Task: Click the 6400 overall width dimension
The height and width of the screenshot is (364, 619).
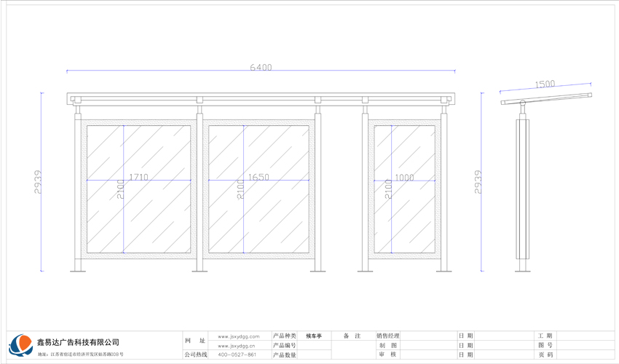Action: click(261, 67)
